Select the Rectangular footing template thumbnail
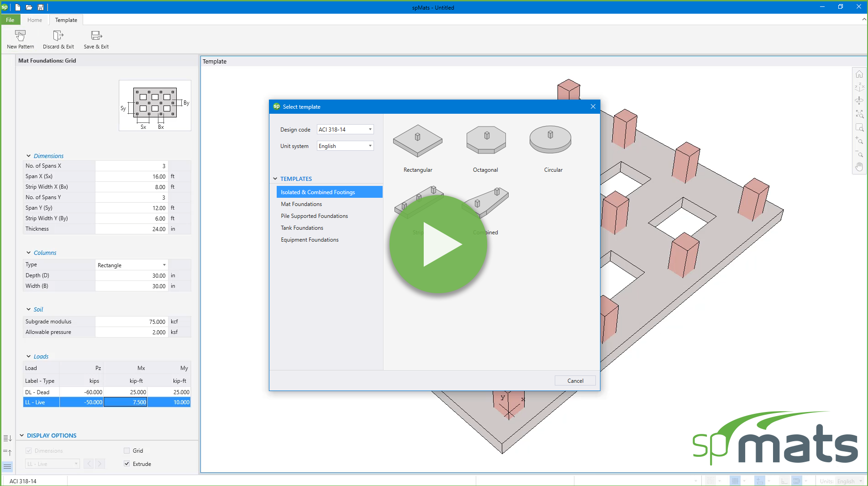 pos(417,141)
